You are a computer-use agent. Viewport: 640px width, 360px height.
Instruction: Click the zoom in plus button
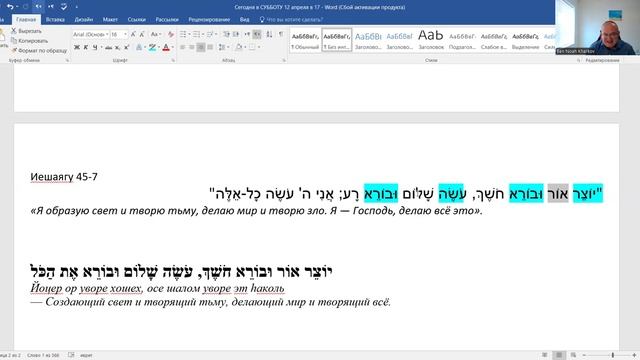click(x=634, y=355)
